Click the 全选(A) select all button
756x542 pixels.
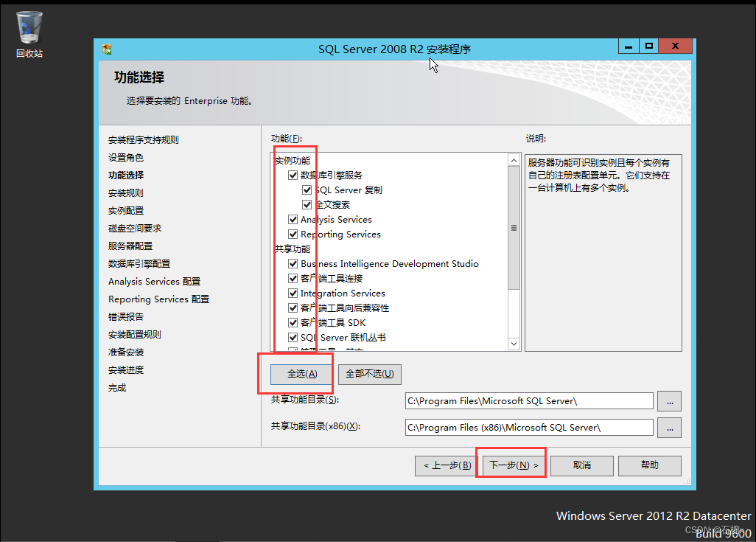(x=302, y=374)
